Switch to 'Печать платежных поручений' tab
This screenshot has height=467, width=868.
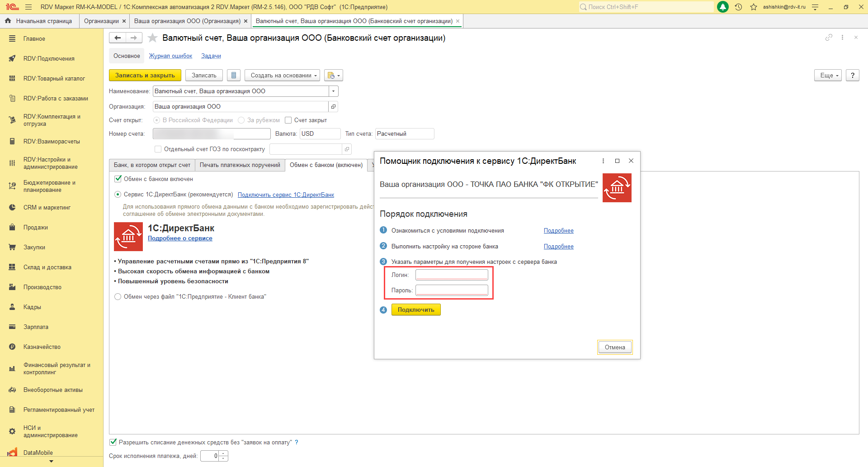[x=240, y=165]
